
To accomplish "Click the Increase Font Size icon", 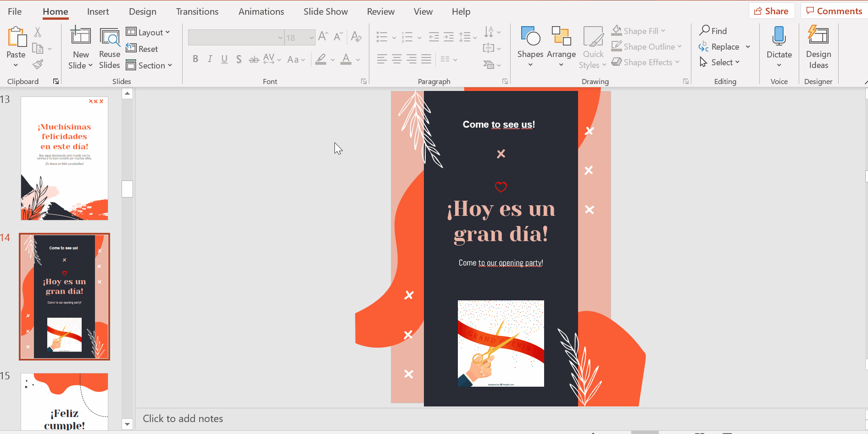I will tap(323, 37).
